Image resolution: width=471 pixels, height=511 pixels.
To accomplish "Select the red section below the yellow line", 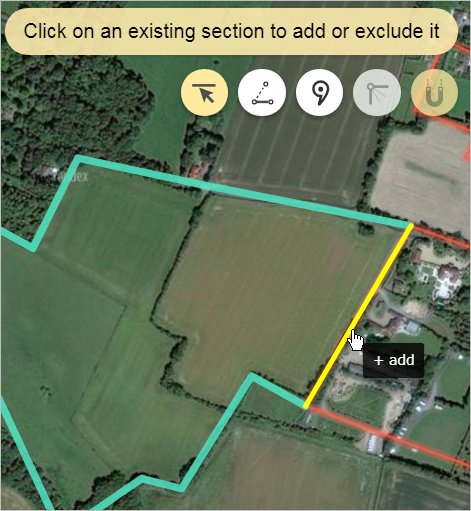I will [387, 436].
